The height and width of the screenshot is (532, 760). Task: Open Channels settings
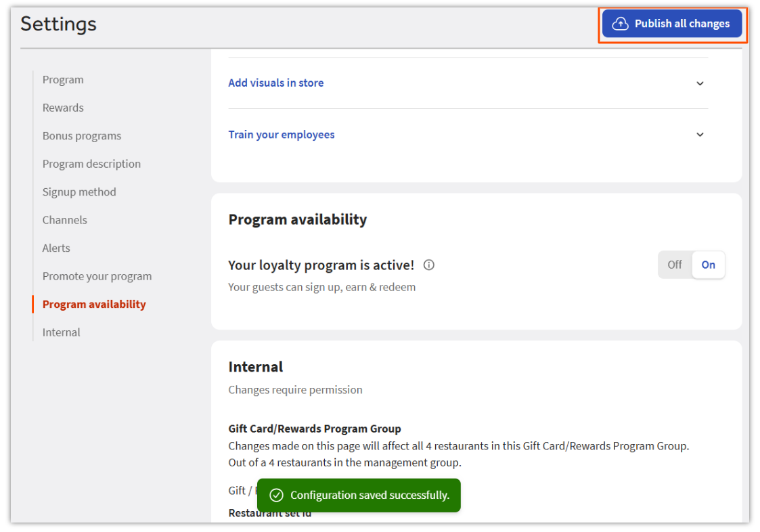(64, 220)
